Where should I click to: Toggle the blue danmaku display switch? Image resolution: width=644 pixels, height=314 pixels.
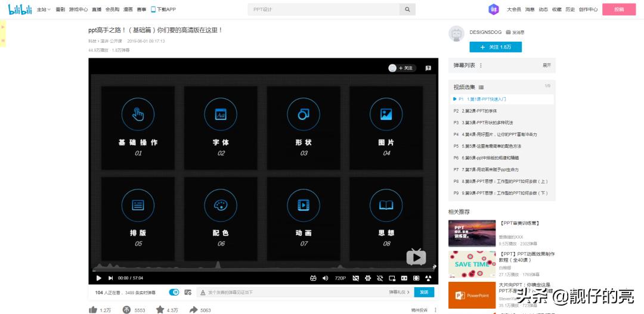(174, 292)
